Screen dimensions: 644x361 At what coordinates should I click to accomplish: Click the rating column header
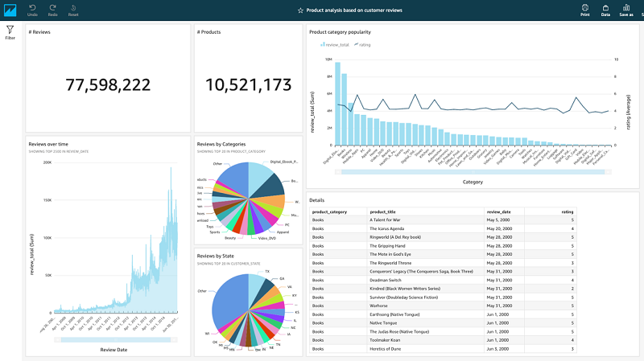[568, 211]
